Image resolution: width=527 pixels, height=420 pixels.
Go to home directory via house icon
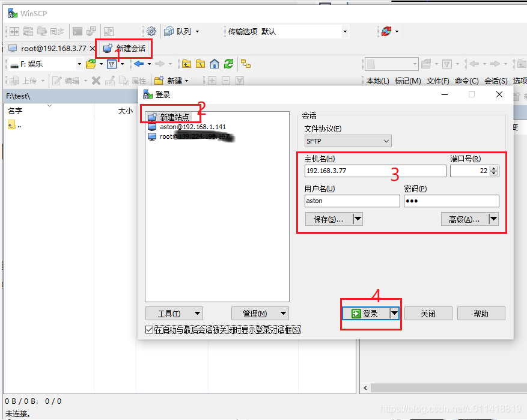pyautogui.click(x=215, y=64)
